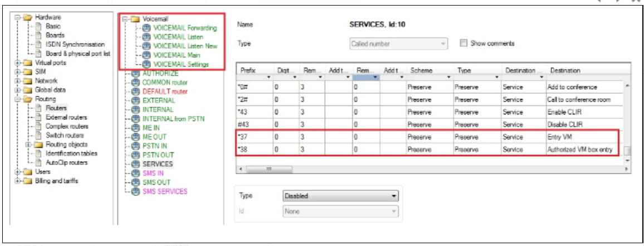Click the COMMON router globe icon

tap(136, 82)
